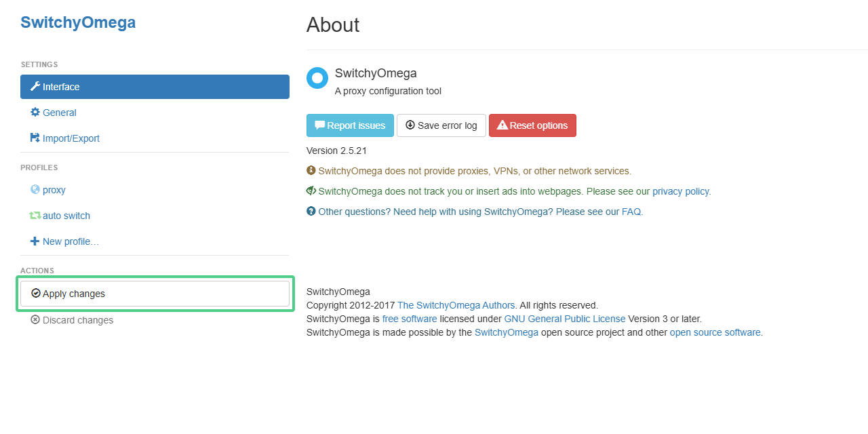Click the SETTINGS section header
Viewport: 868px width, 434px height.
click(x=39, y=64)
